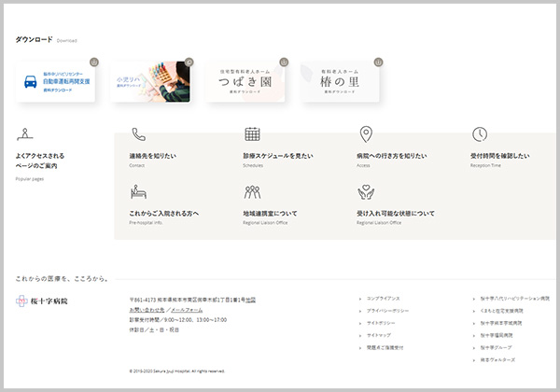Click the heart-in-hands icon above 受け入れ可能な状態について

366,192
